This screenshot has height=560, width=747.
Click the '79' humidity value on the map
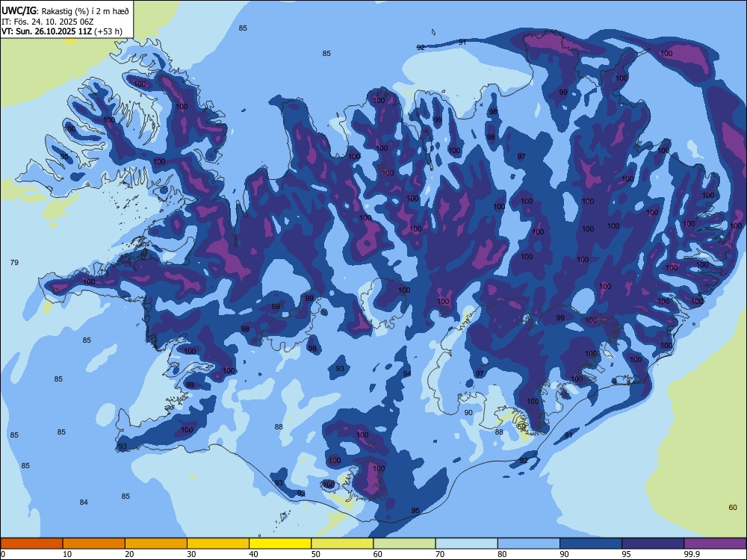click(x=14, y=262)
